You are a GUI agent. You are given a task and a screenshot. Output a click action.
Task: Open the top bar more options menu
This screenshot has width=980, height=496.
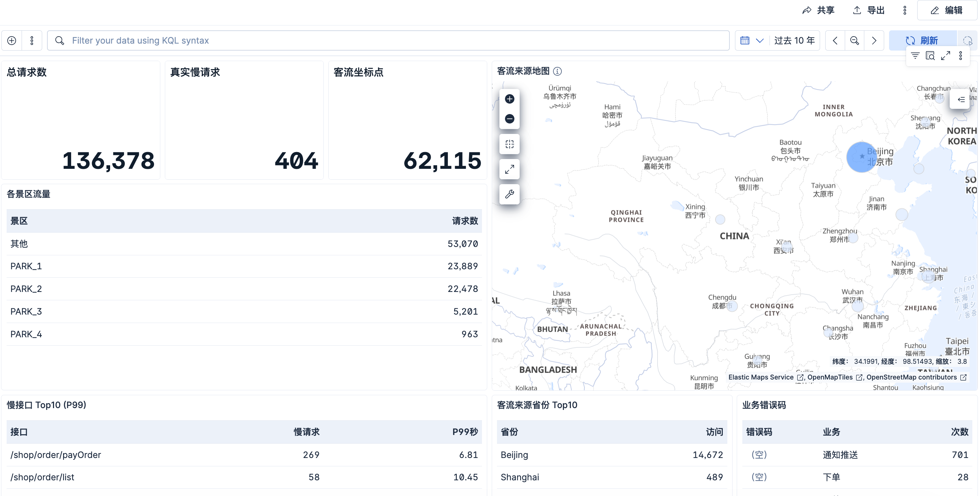point(905,10)
